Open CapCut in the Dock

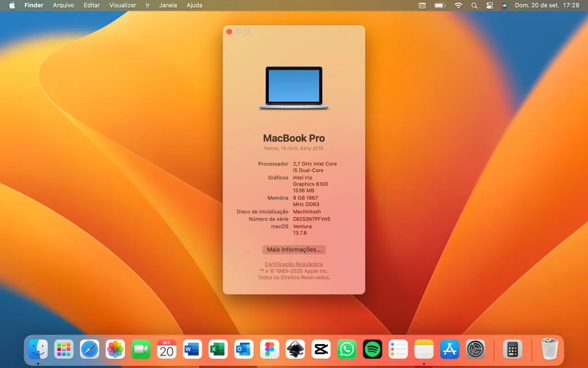click(x=321, y=350)
